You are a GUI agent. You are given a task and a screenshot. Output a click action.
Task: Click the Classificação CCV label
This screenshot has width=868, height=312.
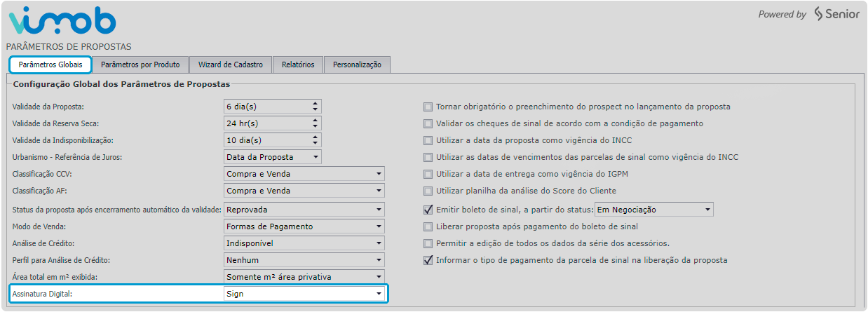pos(41,173)
